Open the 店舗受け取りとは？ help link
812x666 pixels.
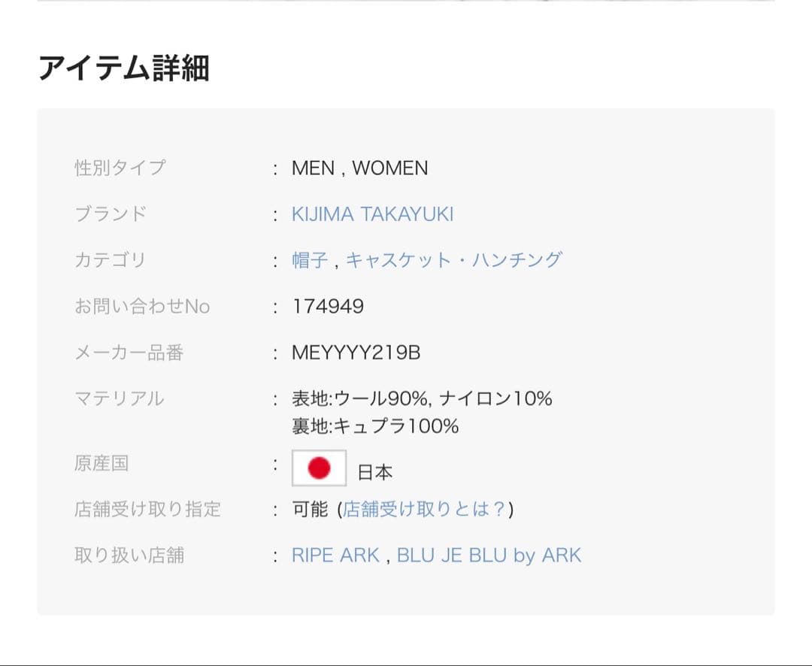(425, 510)
